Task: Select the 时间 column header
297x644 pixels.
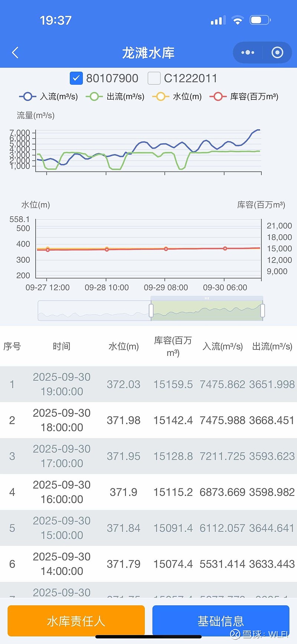Action: pyautogui.click(x=62, y=347)
